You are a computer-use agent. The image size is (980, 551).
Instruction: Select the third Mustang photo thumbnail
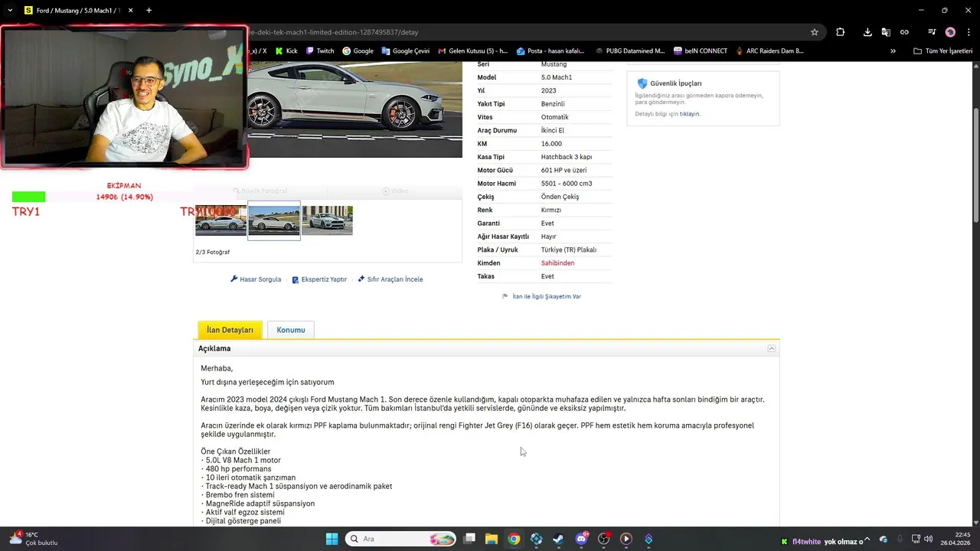(x=327, y=220)
